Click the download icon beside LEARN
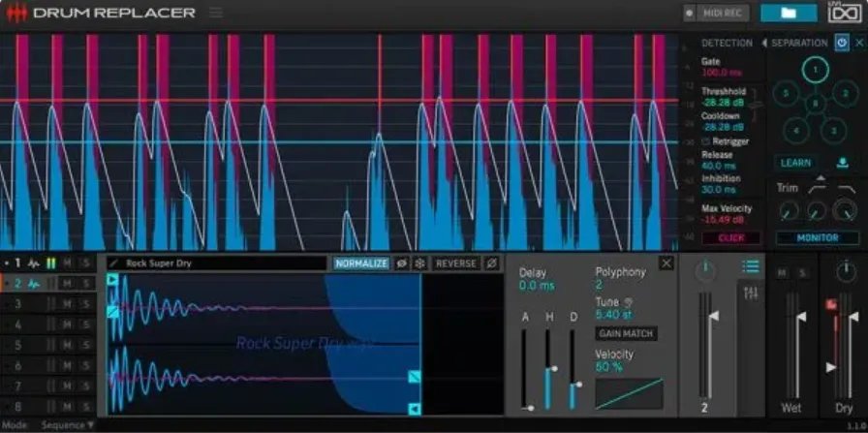 click(x=842, y=163)
